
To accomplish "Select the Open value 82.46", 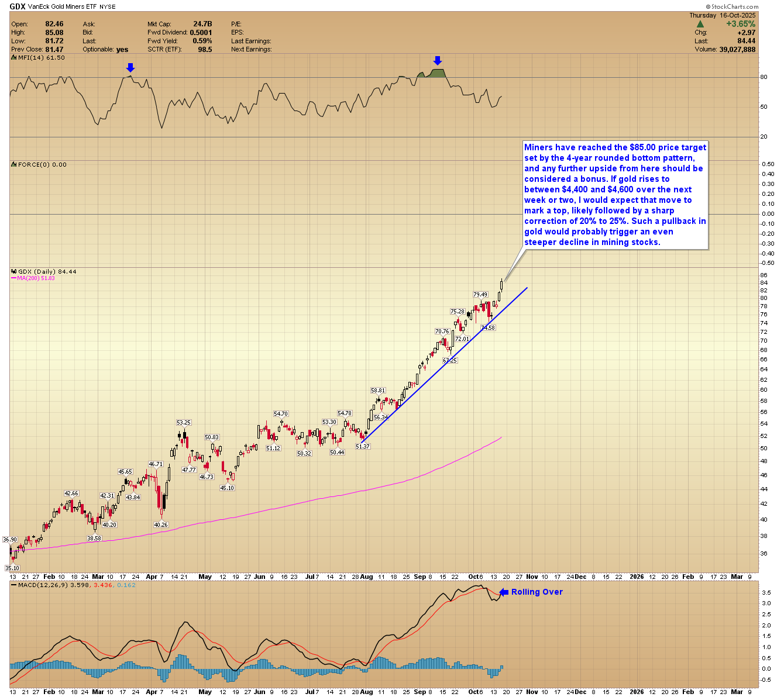I will click(x=54, y=24).
